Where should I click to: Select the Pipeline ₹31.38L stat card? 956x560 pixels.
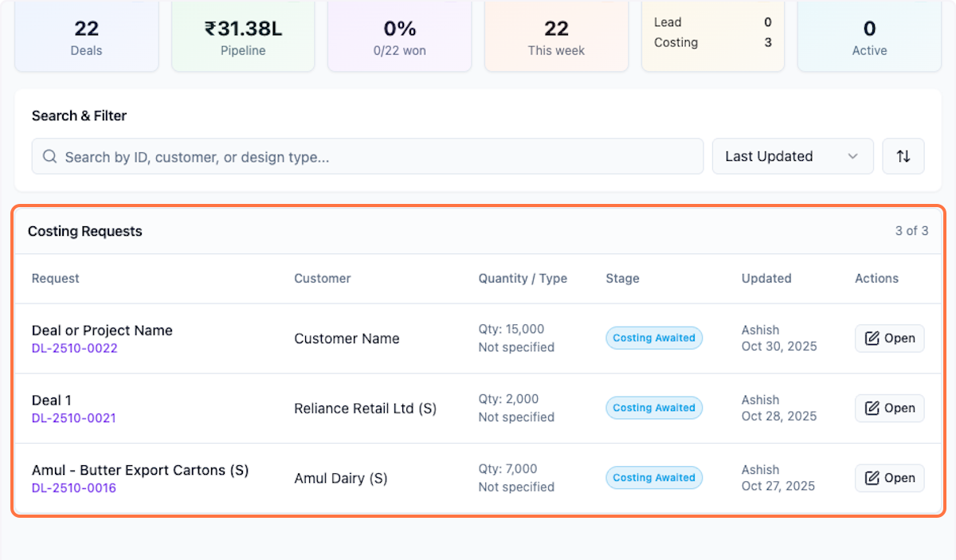243,37
